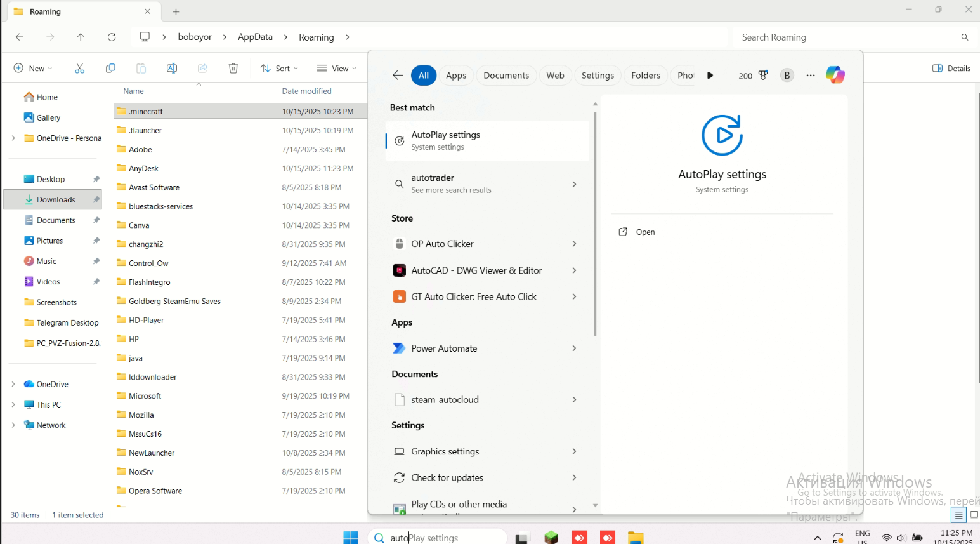Click Open for AutoPlay settings

click(x=645, y=232)
